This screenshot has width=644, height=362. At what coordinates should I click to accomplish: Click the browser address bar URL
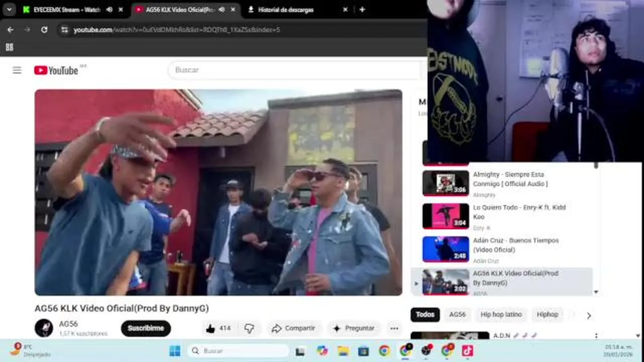[x=177, y=30]
